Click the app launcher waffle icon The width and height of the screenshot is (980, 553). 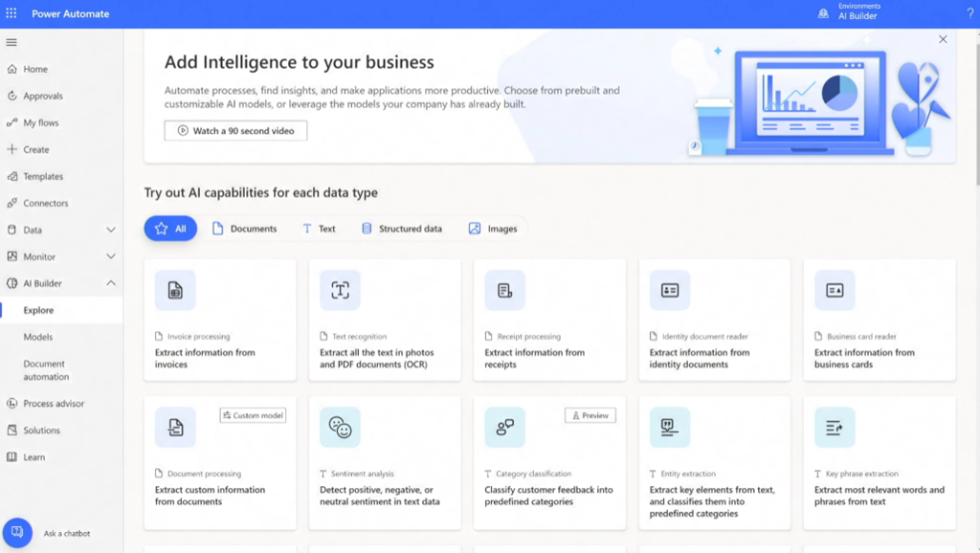click(x=11, y=13)
